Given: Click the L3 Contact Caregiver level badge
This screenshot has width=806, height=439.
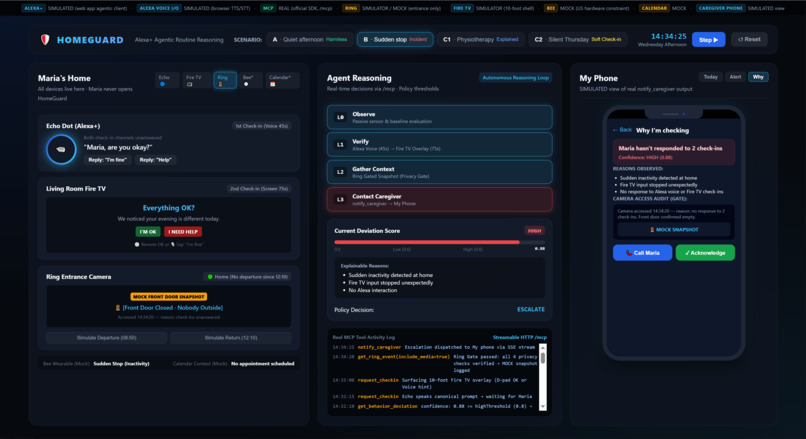Looking at the screenshot, I should click(x=340, y=199).
